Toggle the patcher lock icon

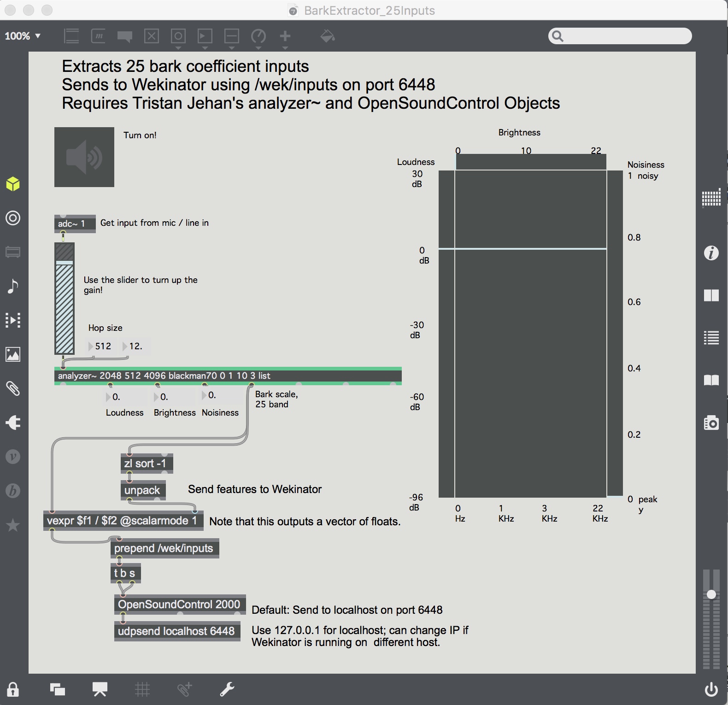pyautogui.click(x=13, y=689)
